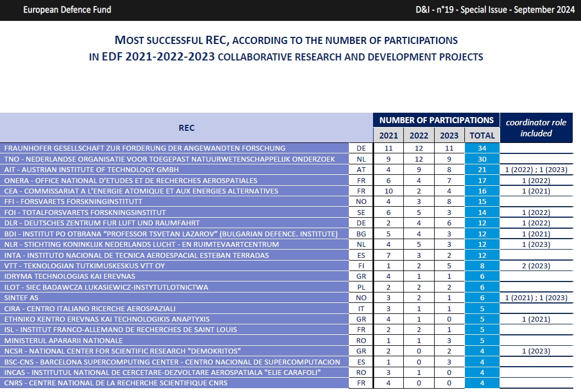Select the 2021 value "7" in the INTA row
The width and height of the screenshot is (581, 392).
pos(388,256)
